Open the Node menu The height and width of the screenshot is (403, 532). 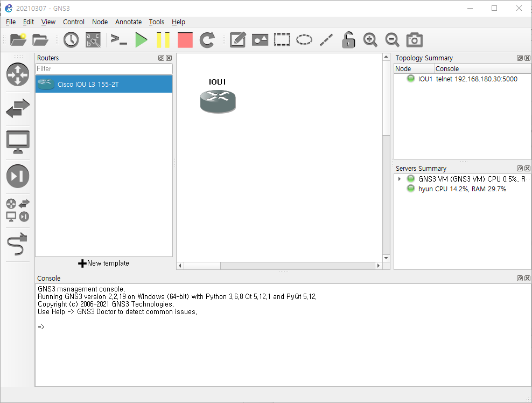[100, 22]
